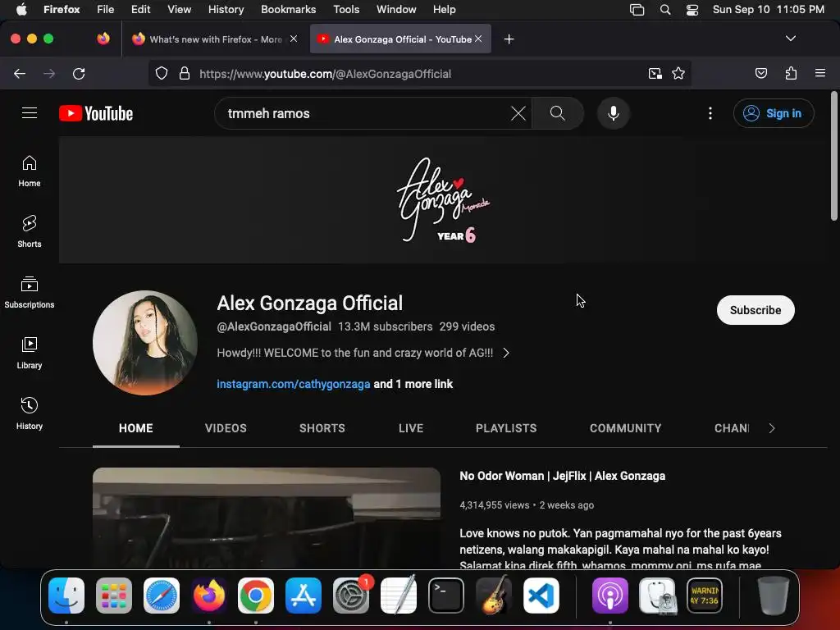Switch to the COMMUNITY channel tab

click(x=625, y=428)
